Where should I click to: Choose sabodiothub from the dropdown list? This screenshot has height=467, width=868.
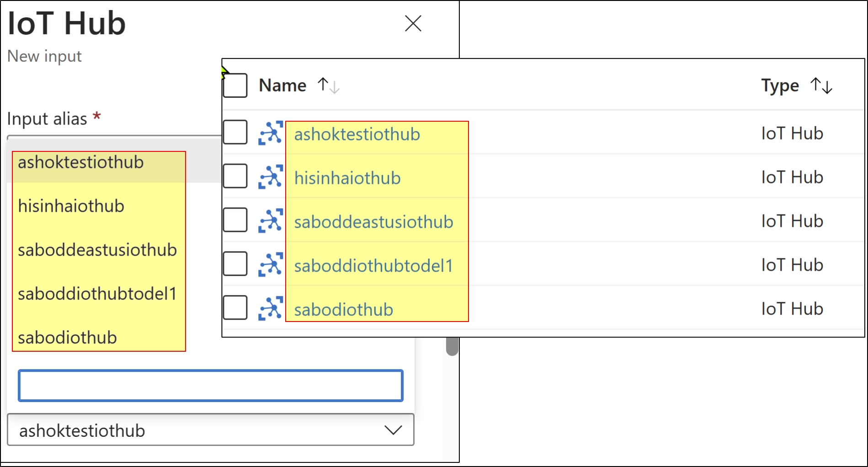coord(67,338)
